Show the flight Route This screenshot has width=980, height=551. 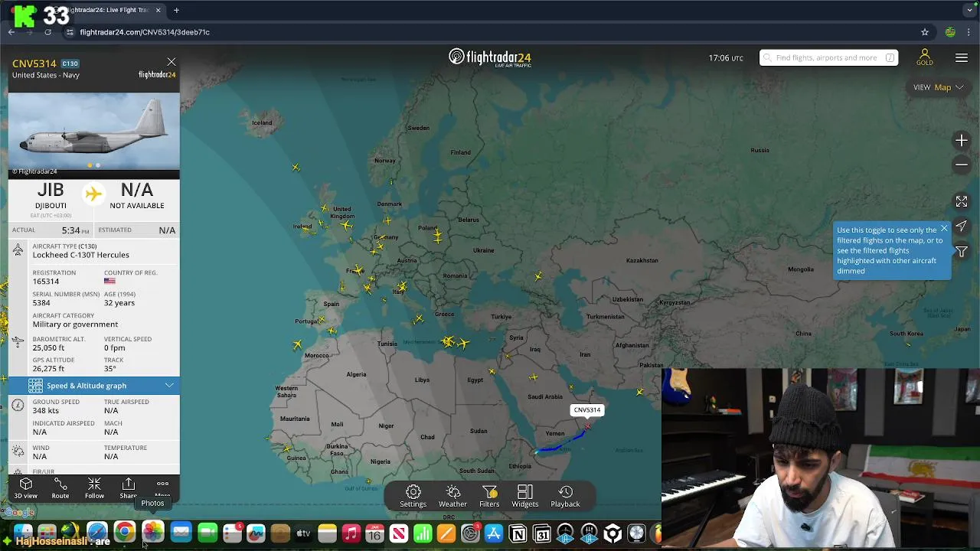point(60,487)
